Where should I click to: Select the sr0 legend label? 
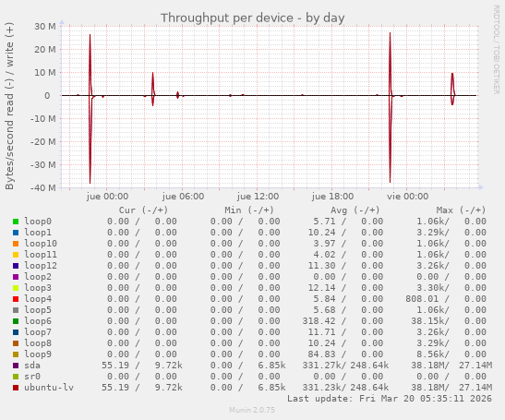pyautogui.click(x=32, y=377)
